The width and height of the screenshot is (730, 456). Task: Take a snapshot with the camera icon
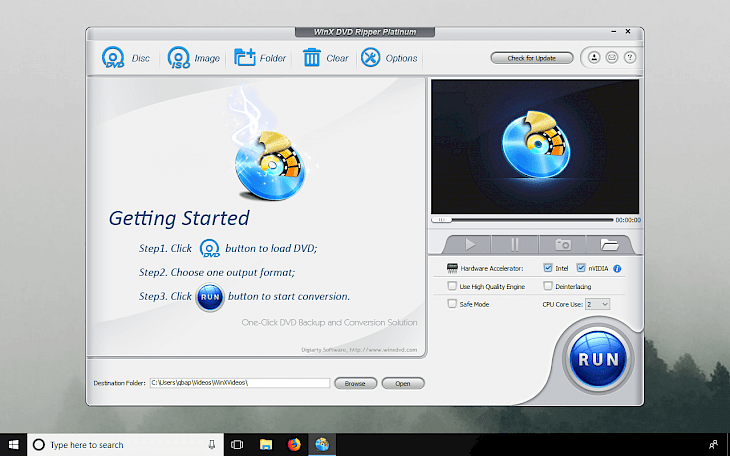click(563, 245)
